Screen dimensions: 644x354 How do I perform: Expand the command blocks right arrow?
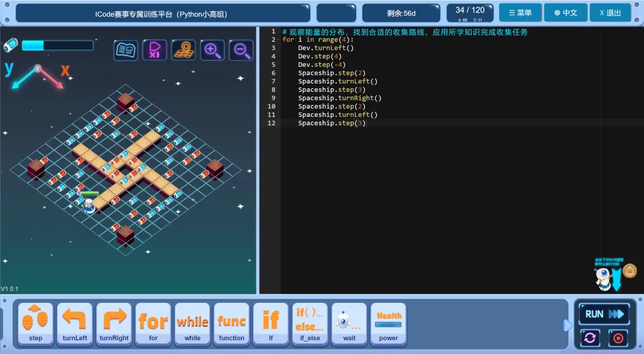[567, 325]
